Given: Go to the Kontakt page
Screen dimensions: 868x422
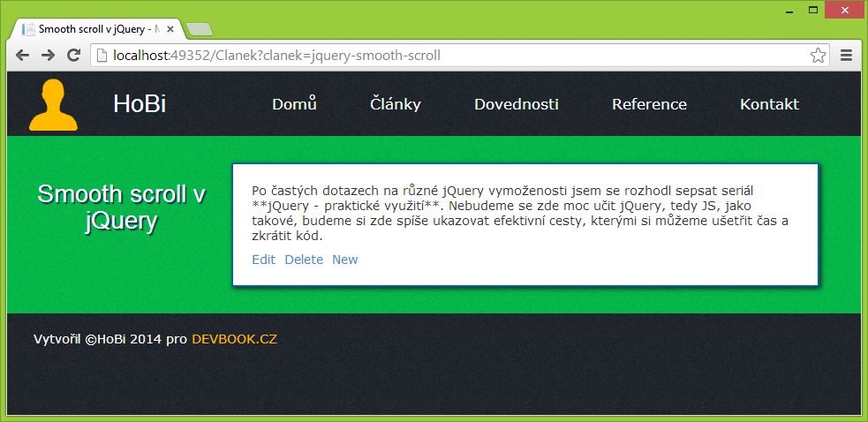Looking at the screenshot, I should point(769,104).
